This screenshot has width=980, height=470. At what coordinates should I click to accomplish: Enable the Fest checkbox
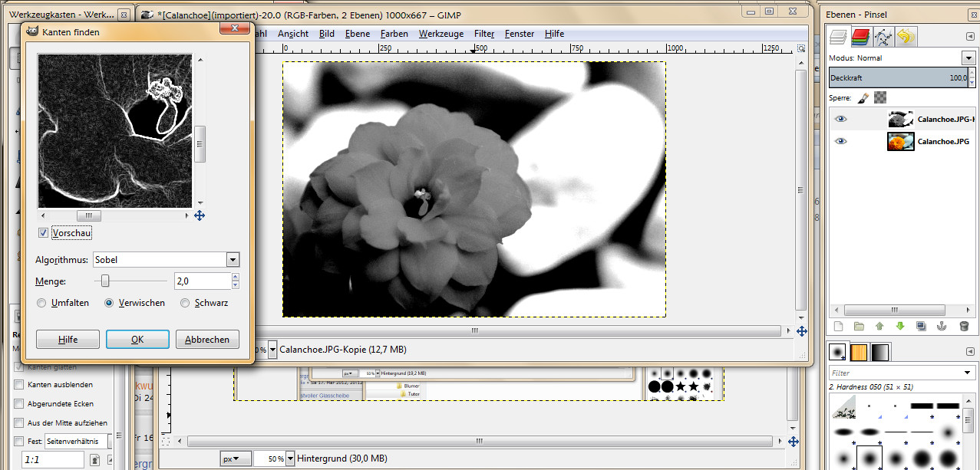19,442
